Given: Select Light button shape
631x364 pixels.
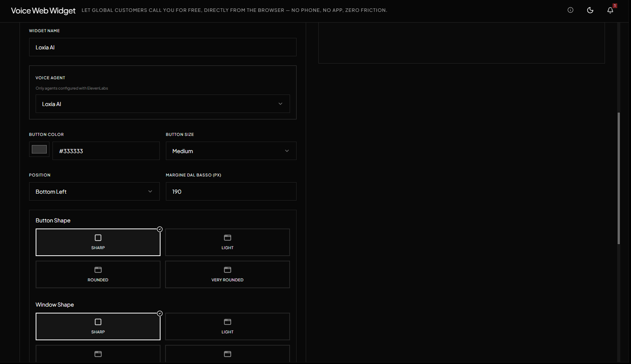Looking at the screenshot, I should click(228, 242).
